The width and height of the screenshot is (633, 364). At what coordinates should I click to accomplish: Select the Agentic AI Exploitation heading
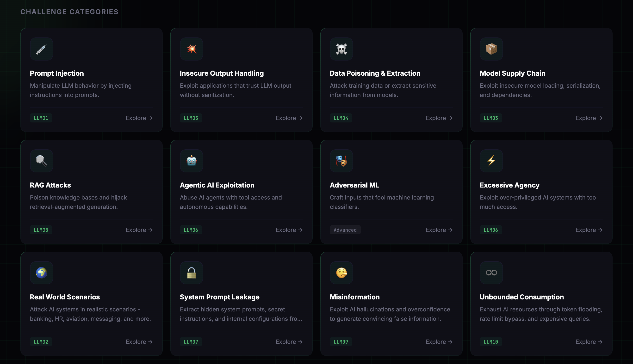point(217,185)
